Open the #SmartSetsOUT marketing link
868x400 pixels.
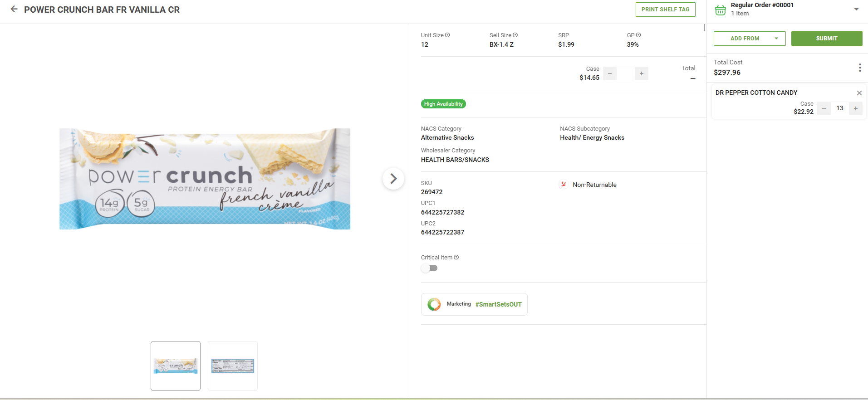(x=498, y=304)
